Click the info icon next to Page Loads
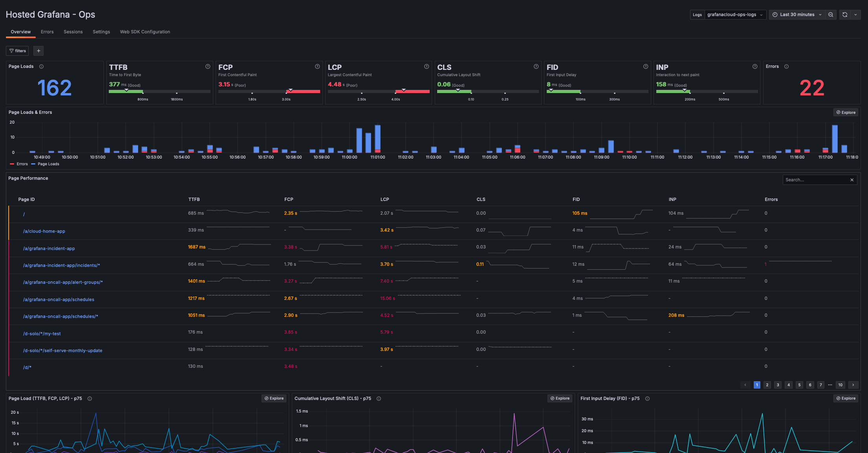The width and height of the screenshot is (868, 453). tap(41, 66)
